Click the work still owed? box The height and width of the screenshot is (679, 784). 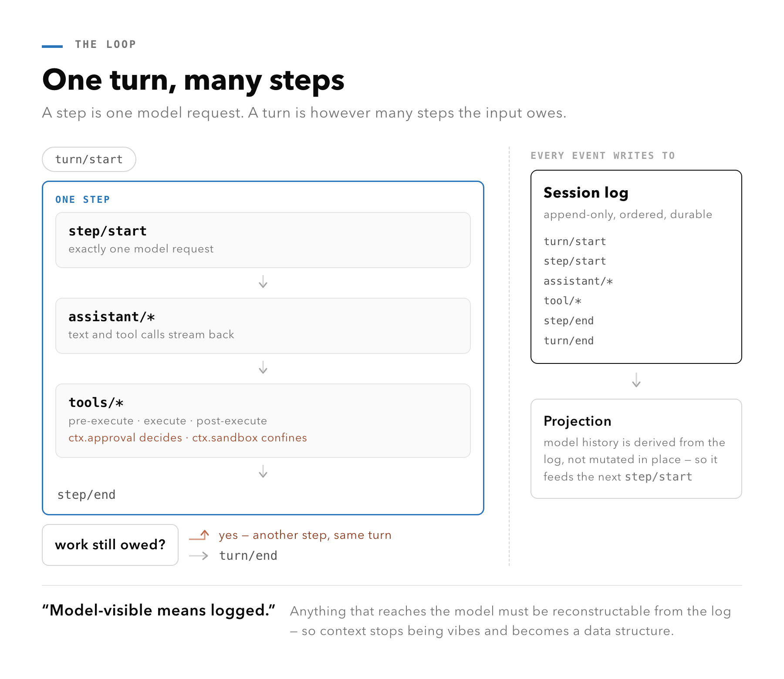click(110, 545)
